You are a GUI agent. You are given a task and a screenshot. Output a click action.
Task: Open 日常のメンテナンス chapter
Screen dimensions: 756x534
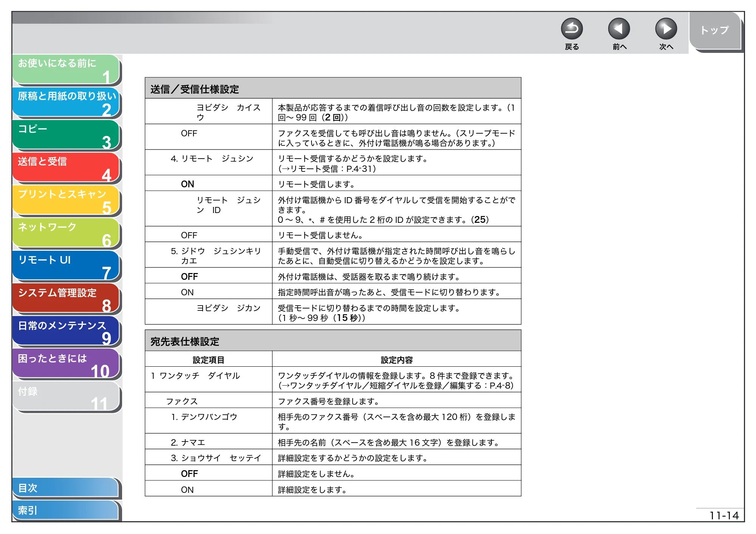click(x=66, y=332)
